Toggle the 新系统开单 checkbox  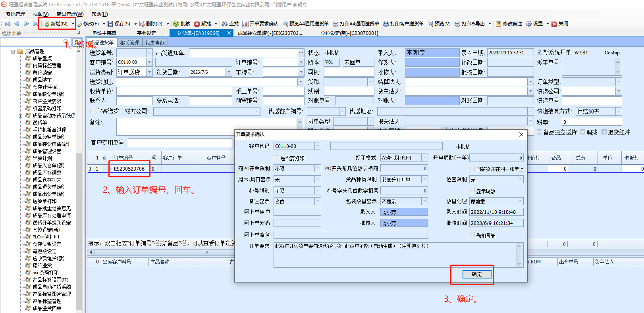[539, 52]
